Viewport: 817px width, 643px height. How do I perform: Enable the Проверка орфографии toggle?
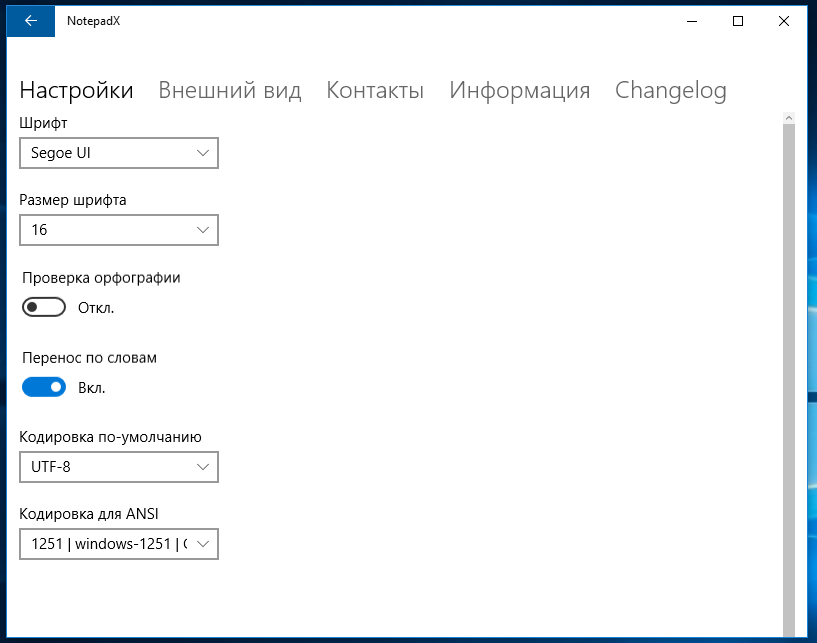(x=44, y=307)
